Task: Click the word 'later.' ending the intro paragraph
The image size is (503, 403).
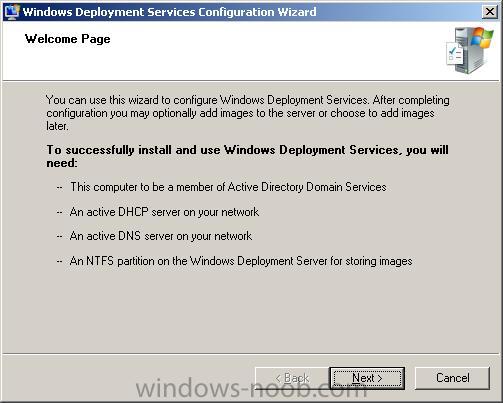Action: [57, 126]
